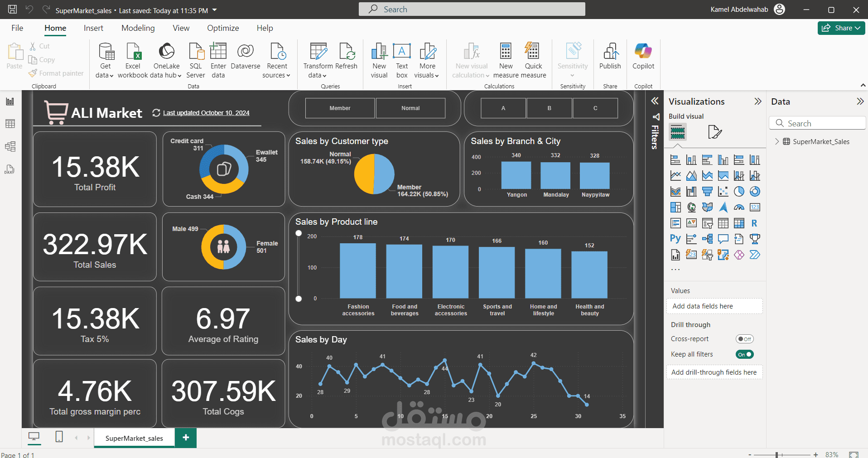868x458 pixels.
Task: Filter by the Member slicer button
Action: 340,108
